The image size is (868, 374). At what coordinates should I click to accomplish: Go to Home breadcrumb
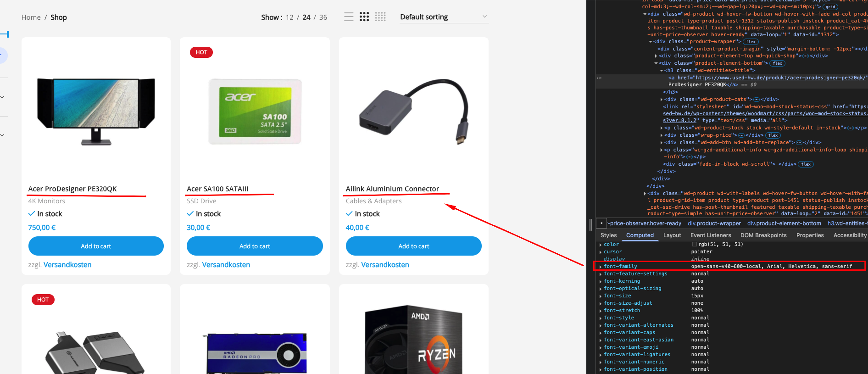point(31,17)
